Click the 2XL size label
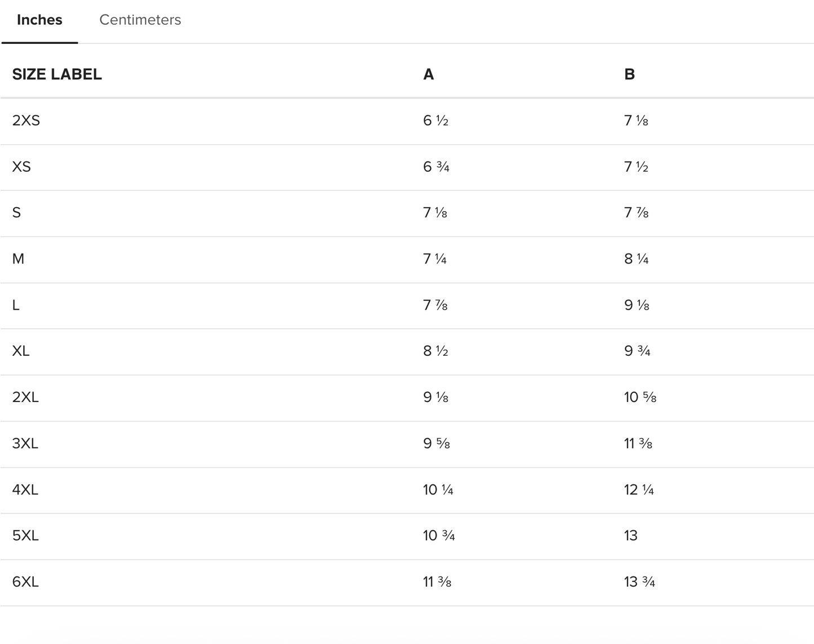 coord(25,397)
